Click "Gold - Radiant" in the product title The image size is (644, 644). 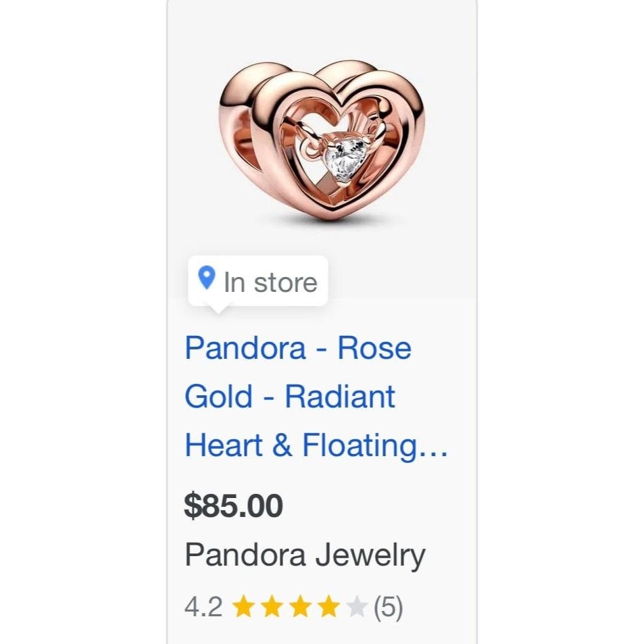click(290, 396)
